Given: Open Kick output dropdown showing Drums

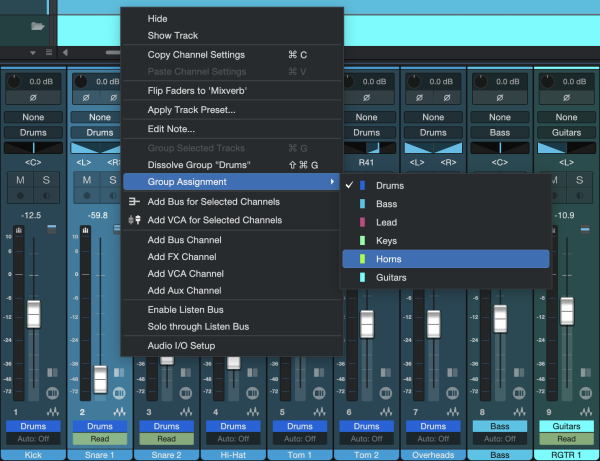Looking at the screenshot, I should 33,132.
